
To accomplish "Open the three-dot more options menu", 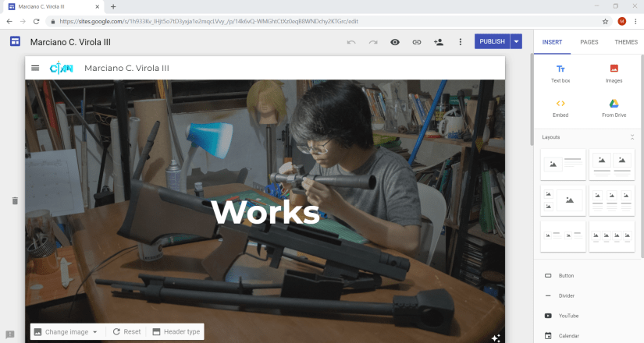I will (x=461, y=42).
